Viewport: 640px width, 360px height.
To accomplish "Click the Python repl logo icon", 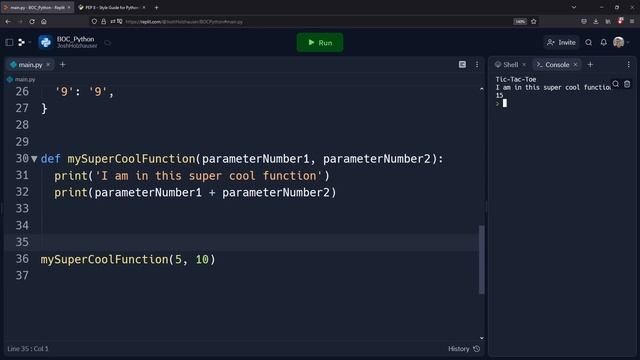I will pos(45,42).
